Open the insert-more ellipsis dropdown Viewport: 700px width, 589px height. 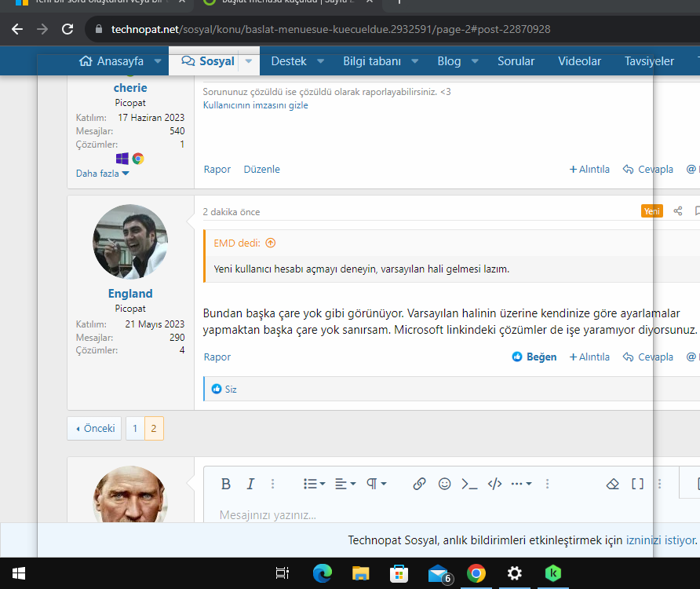coord(521,484)
